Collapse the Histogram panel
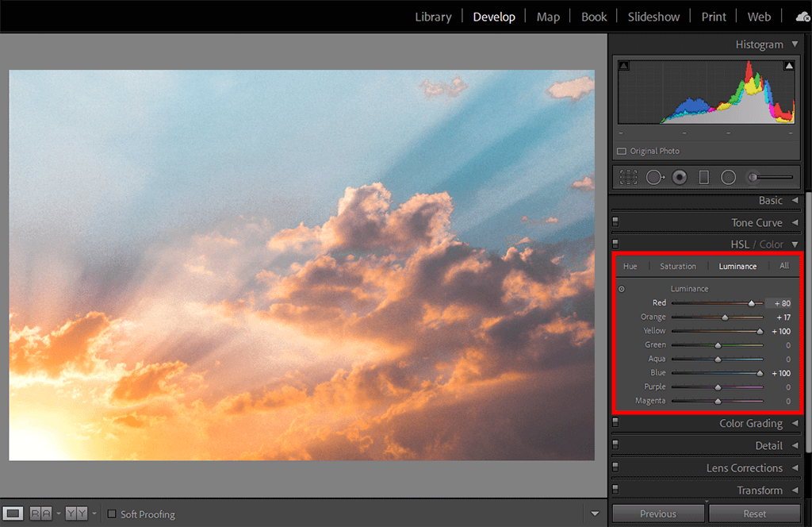812x527 pixels. pyautogui.click(x=795, y=44)
